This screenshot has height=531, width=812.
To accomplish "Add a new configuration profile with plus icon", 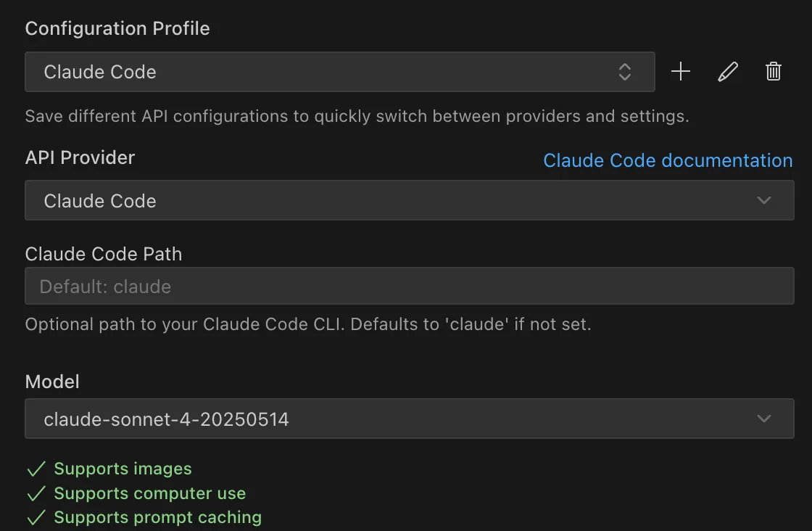I will 681,72.
